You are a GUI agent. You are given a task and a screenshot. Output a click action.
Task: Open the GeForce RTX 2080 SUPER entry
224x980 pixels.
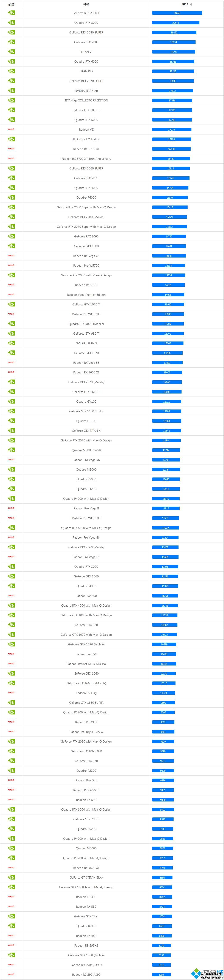(86, 32)
